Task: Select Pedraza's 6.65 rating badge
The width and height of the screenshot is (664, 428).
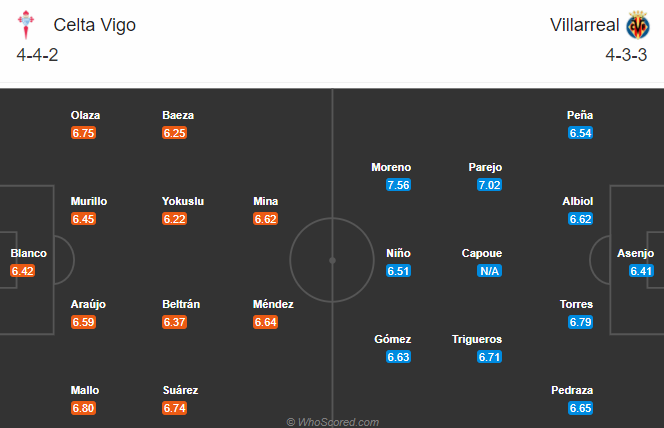Action: (x=580, y=408)
